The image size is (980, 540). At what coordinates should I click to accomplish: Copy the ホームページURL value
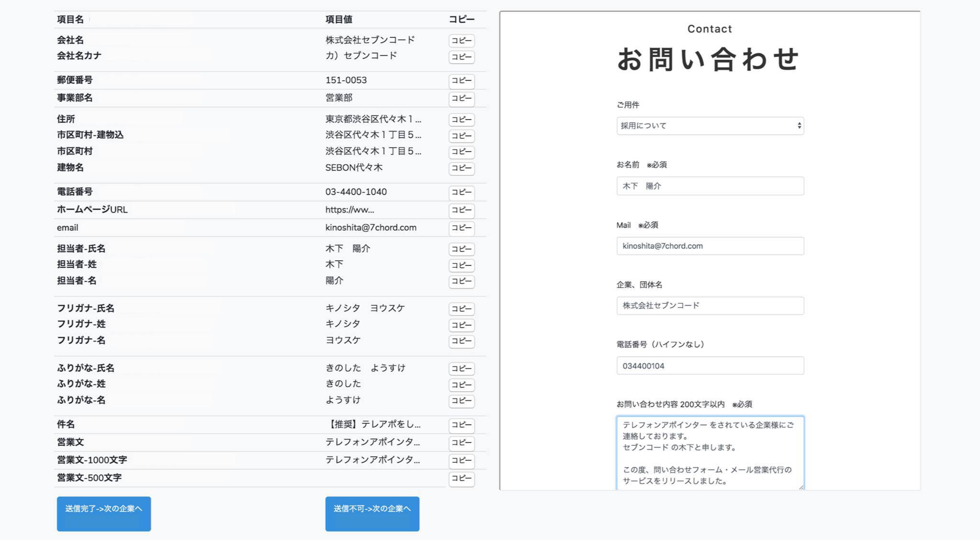pyautogui.click(x=461, y=210)
